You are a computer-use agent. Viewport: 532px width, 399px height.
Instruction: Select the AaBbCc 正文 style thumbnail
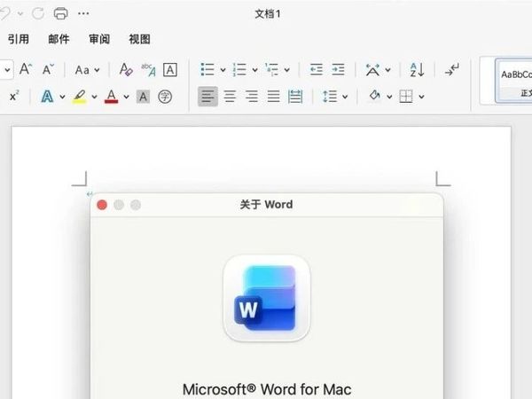[514, 81]
